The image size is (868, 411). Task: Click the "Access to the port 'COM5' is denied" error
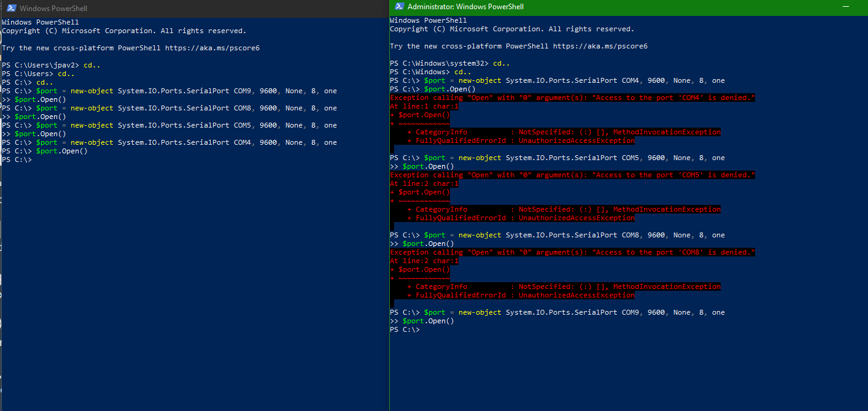[x=572, y=175]
